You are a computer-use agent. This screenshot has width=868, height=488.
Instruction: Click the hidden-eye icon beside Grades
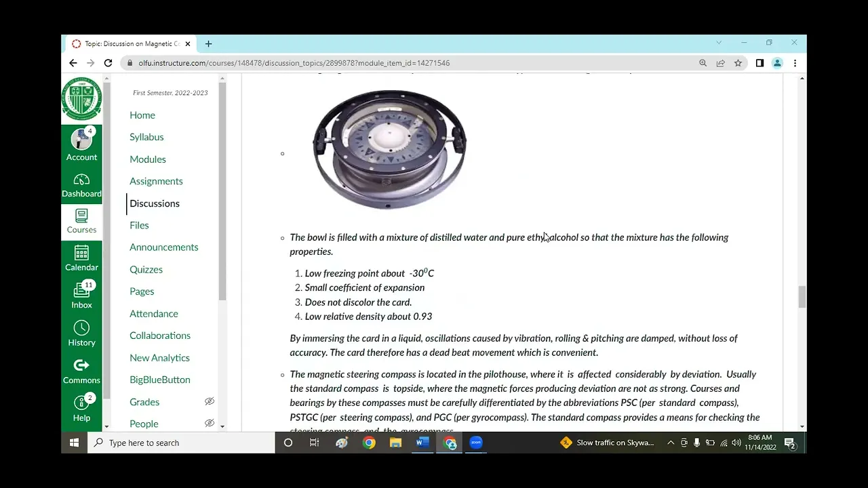(x=210, y=401)
